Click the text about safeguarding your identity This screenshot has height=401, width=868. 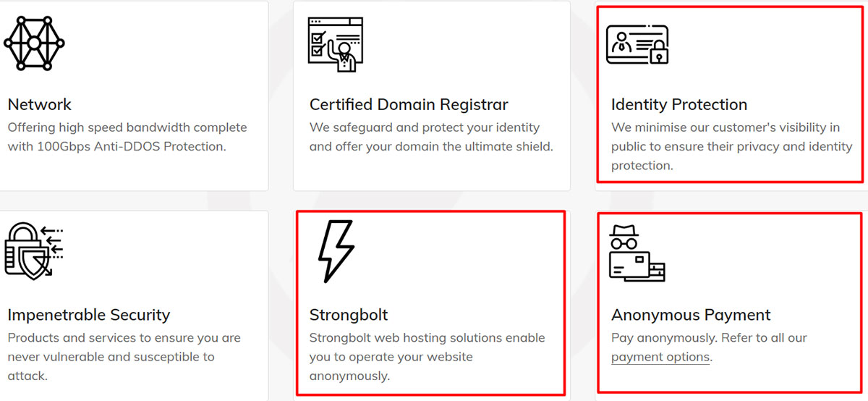click(431, 137)
